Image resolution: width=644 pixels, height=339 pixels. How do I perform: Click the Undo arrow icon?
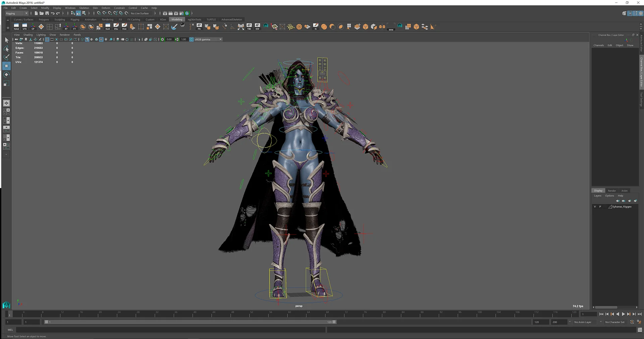pyautogui.click(x=53, y=13)
